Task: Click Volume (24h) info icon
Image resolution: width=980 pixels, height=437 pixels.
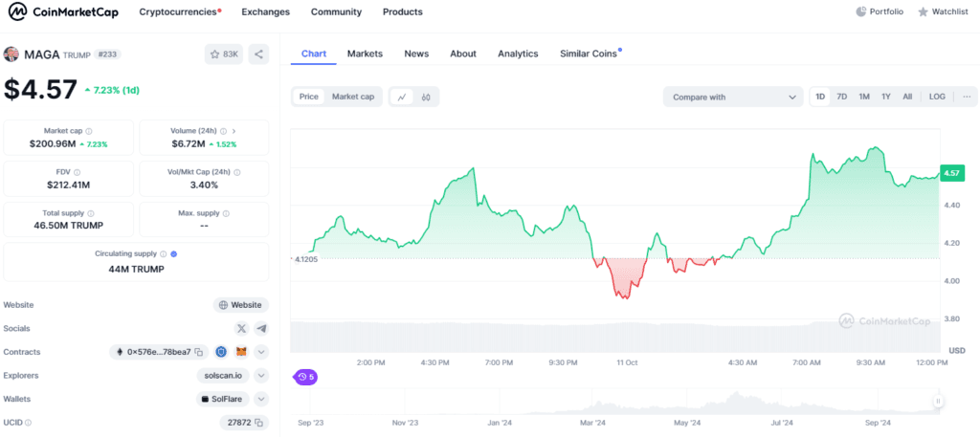Action: [x=223, y=132]
